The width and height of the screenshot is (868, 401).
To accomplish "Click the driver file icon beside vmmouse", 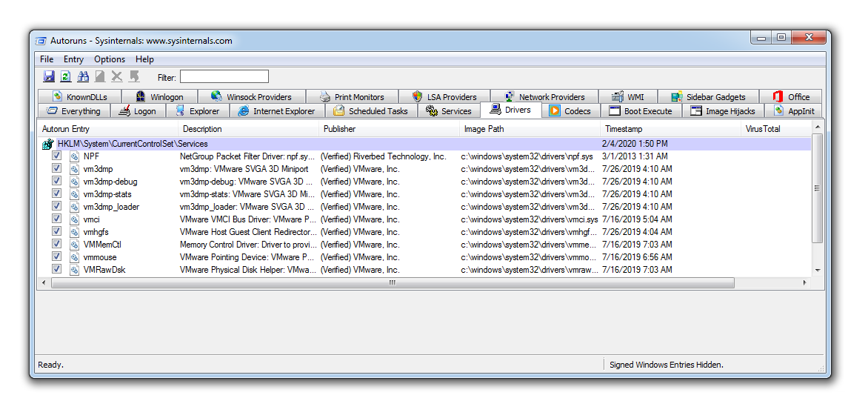I will pos(74,257).
